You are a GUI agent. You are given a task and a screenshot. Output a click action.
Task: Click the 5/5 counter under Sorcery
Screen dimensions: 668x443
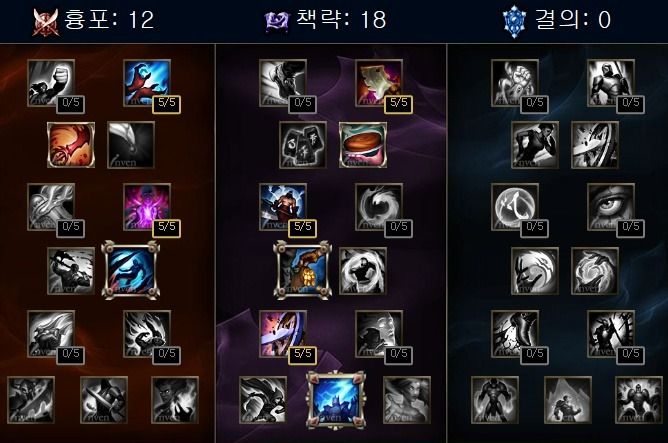pos(167,104)
